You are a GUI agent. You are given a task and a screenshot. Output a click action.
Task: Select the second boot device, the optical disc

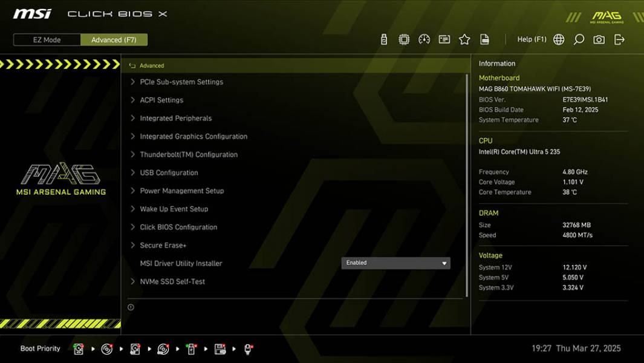pyautogui.click(x=107, y=349)
